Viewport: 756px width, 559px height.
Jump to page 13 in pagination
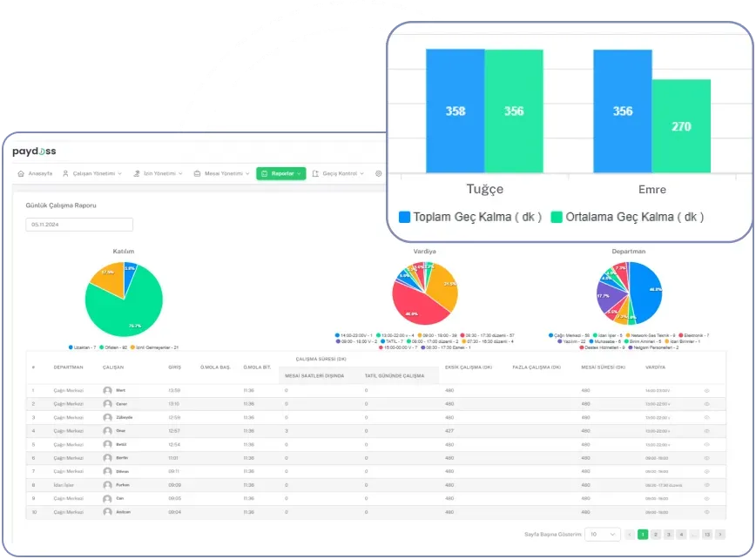tap(707, 535)
